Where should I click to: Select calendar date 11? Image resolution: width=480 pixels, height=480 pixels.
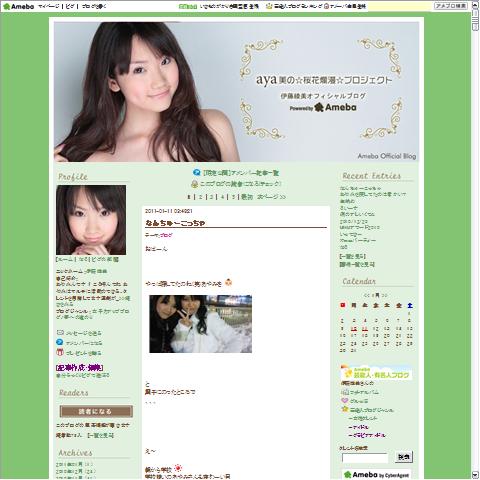point(365,329)
